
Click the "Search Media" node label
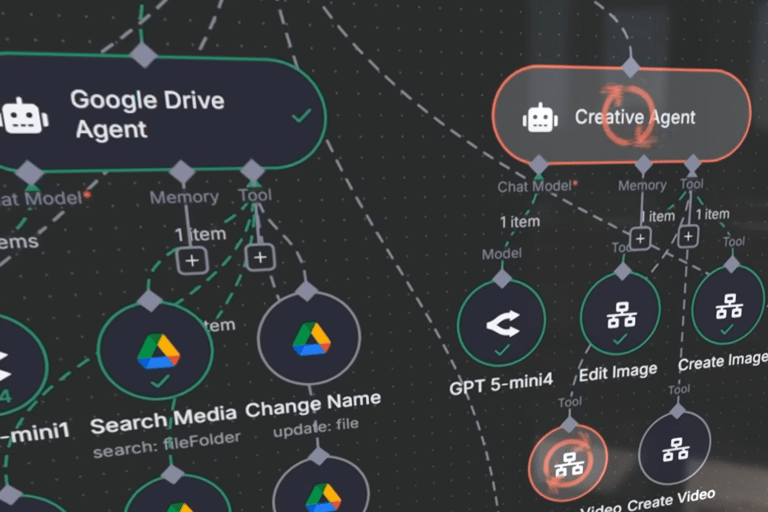(x=164, y=421)
